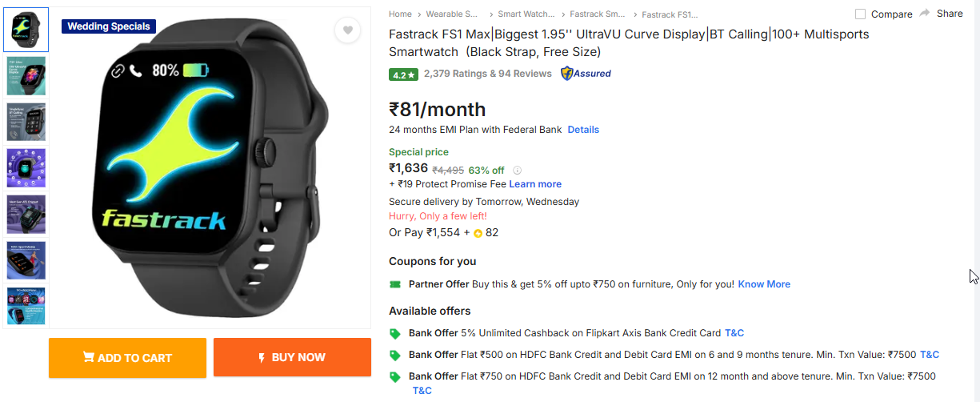
Task: Open EMI plan Details link
Action: point(583,130)
